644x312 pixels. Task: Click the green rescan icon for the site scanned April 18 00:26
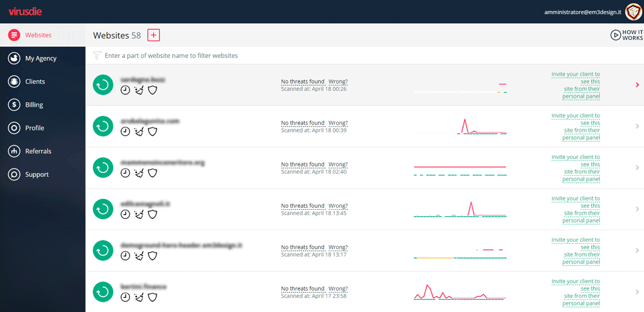[102, 85]
